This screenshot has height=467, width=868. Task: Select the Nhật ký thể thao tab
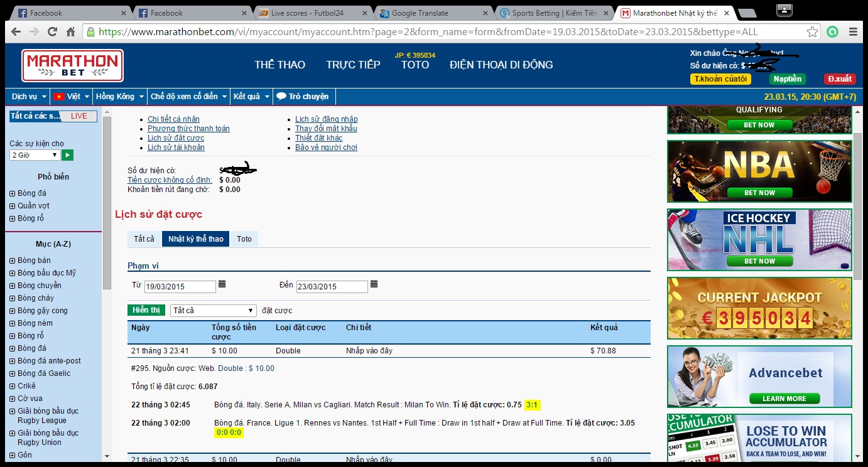pyautogui.click(x=195, y=239)
